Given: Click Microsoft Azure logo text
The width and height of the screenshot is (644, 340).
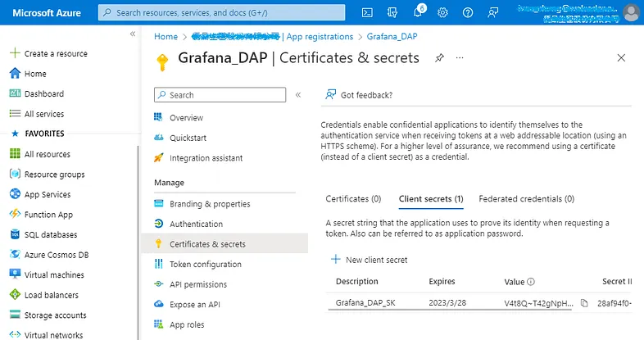Looking at the screenshot, I should [x=47, y=13].
